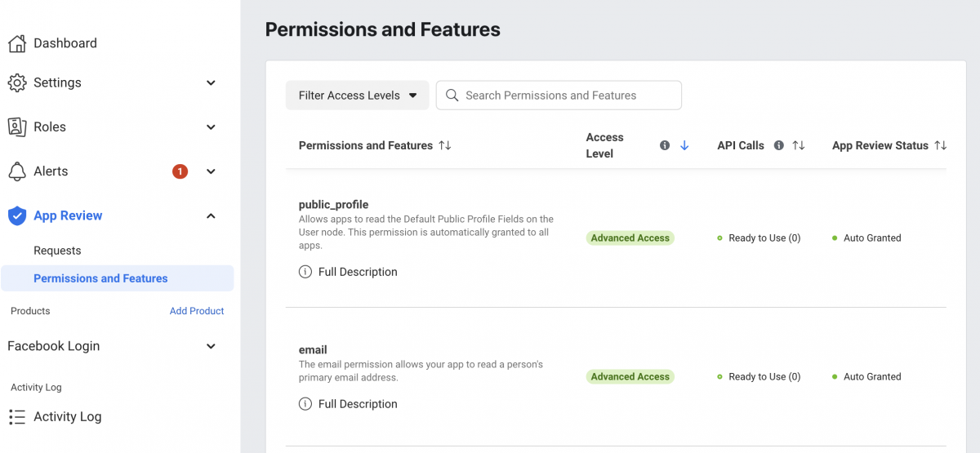Click the Alerts bell icon
The width and height of the screenshot is (980, 453).
point(17,171)
